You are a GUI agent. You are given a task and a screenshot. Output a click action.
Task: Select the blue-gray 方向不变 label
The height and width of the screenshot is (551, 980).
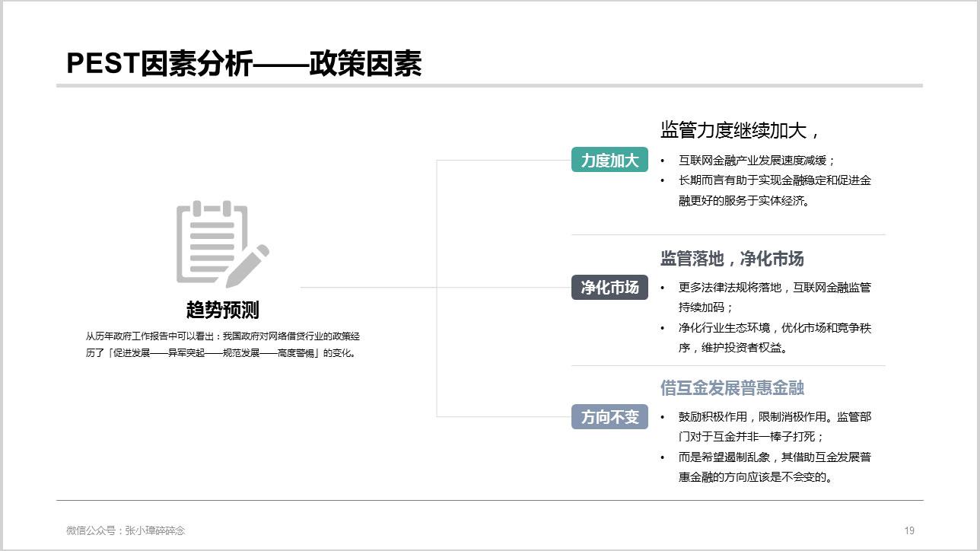(609, 417)
